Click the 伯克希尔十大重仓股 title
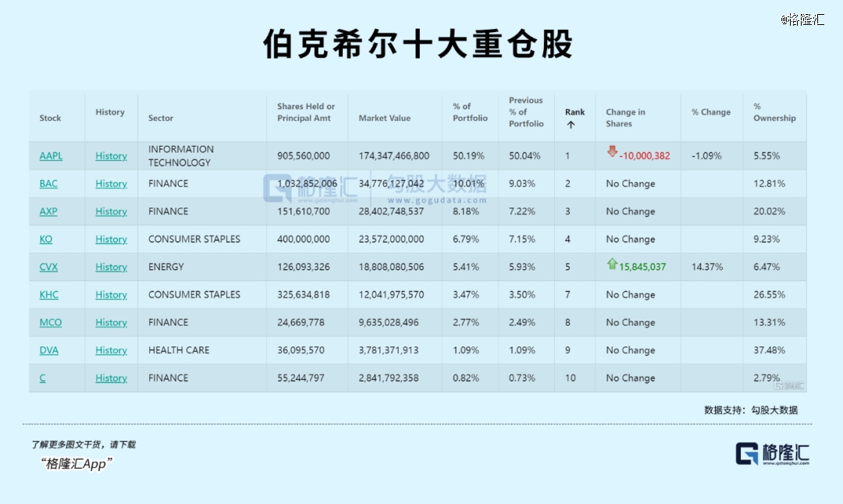The width and height of the screenshot is (843, 504). (x=418, y=44)
